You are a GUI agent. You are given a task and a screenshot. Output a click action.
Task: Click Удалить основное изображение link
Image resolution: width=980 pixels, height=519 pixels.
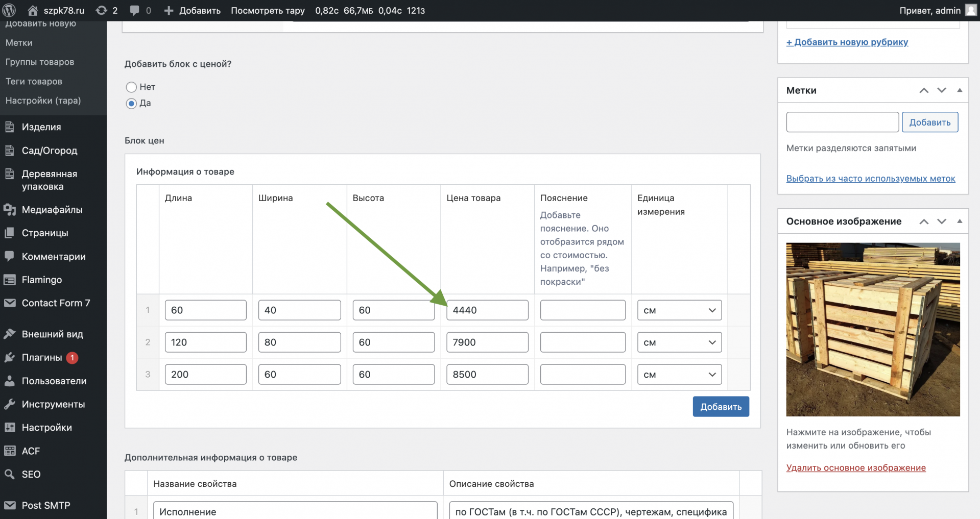(x=856, y=468)
